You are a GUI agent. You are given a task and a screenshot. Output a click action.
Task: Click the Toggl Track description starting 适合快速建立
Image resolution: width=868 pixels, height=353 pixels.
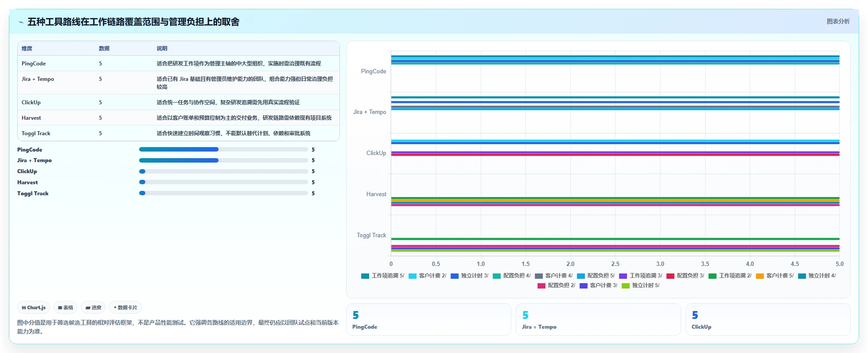tap(234, 133)
